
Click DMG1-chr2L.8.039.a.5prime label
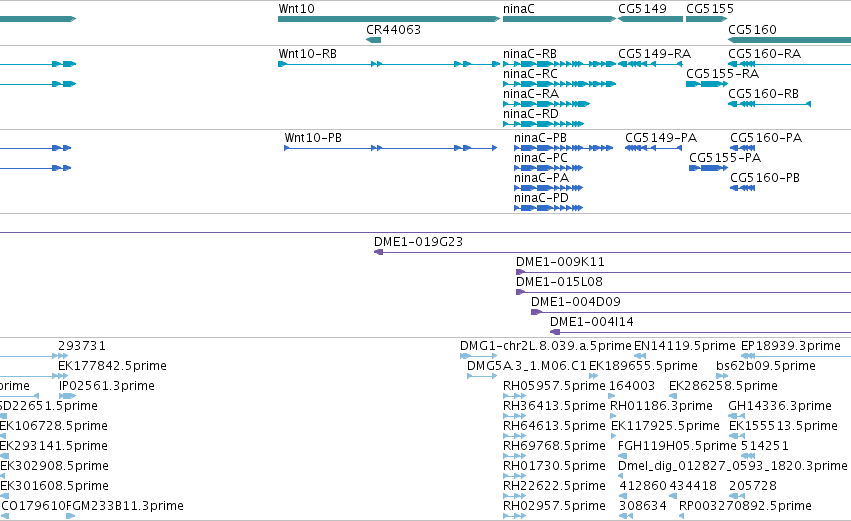coord(546,346)
